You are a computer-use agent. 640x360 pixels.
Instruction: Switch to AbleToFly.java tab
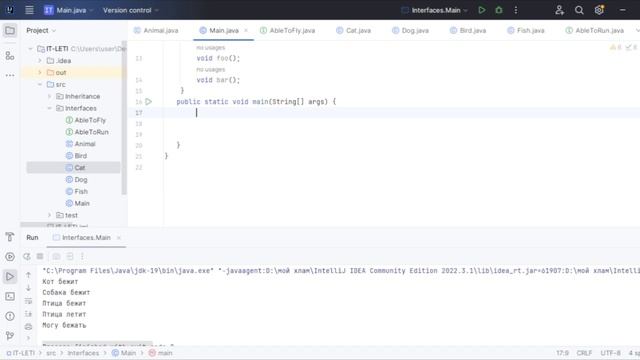point(288,31)
